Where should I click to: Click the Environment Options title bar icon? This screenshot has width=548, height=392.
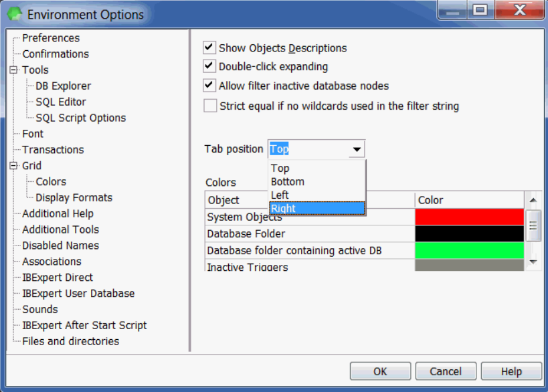[14, 14]
